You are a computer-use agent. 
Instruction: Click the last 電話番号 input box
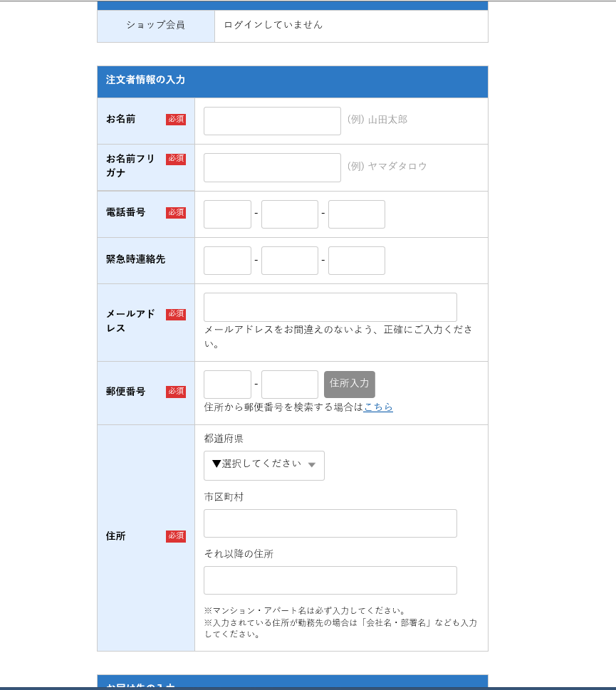[x=356, y=214]
